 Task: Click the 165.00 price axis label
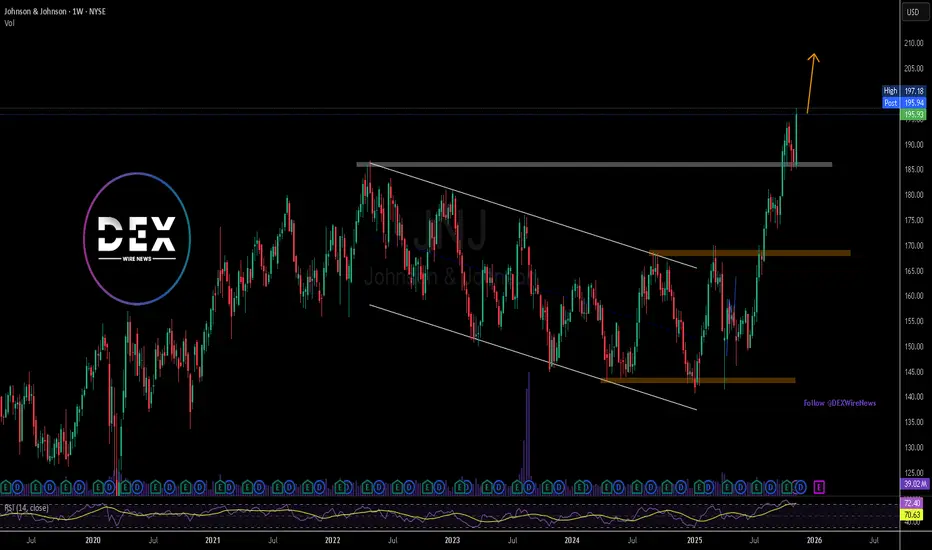(914, 271)
